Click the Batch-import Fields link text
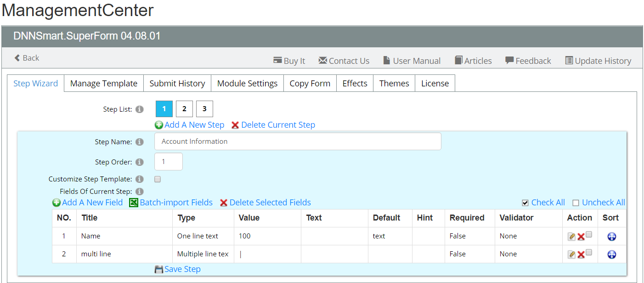This screenshot has width=644, height=283. pos(176,203)
